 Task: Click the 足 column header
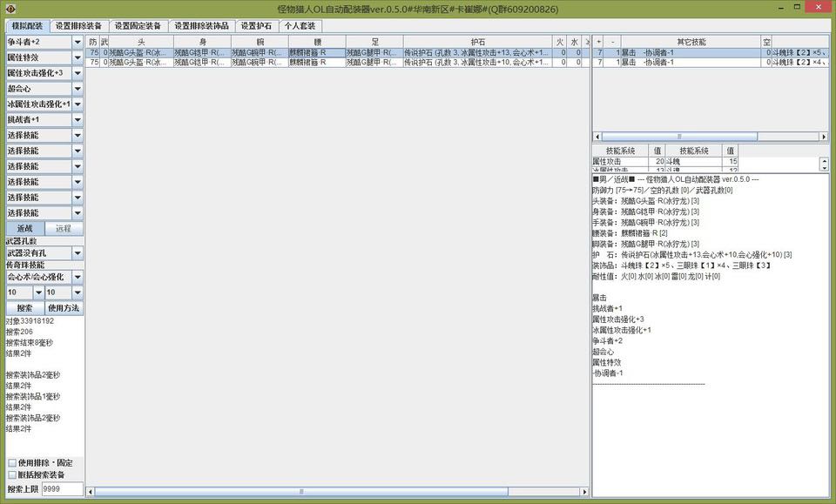pyautogui.click(x=374, y=42)
